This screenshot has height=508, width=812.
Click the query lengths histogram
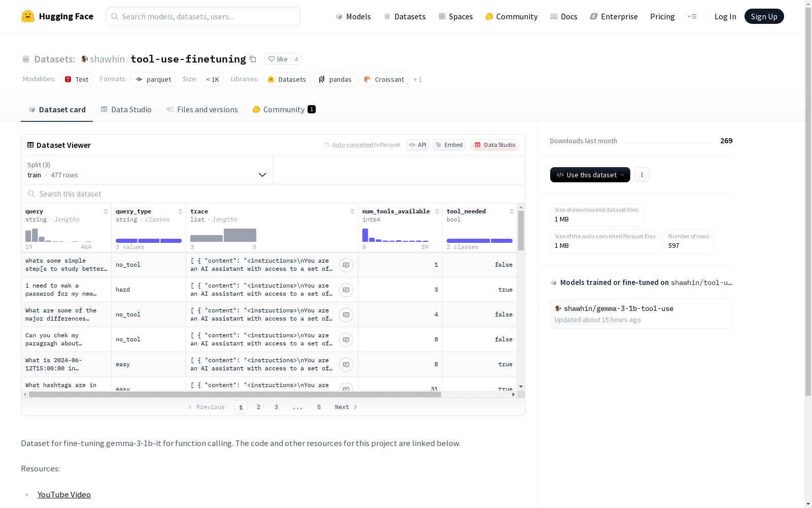point(58,235)
